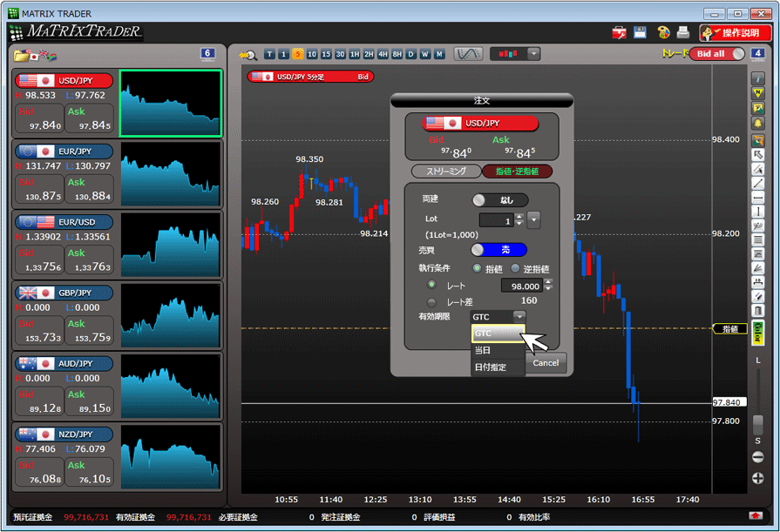
Task: Click the Cancel button in order dialog
Action: click(546, 363)
